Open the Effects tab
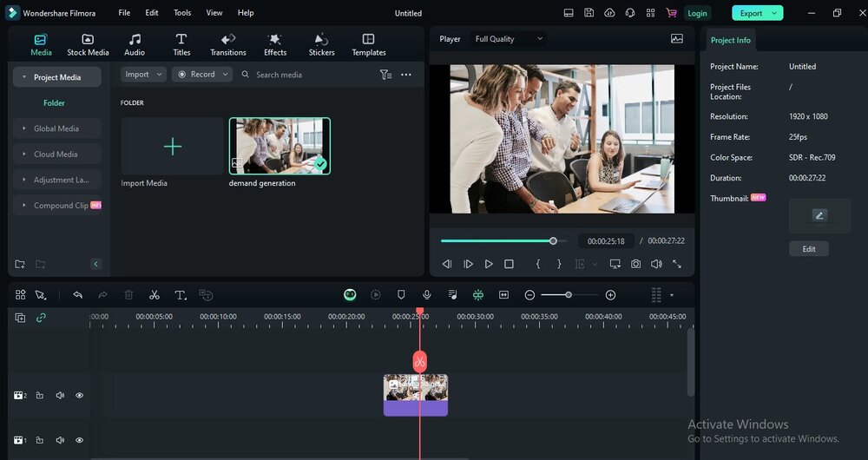Image resolution: width=868 pixels, height=460 pixels. (275, 45)
